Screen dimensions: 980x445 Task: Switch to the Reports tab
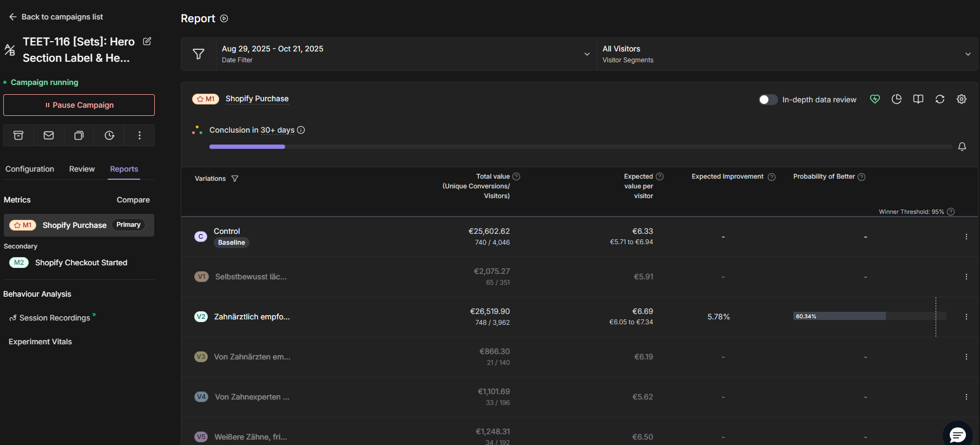coord(124,169)
